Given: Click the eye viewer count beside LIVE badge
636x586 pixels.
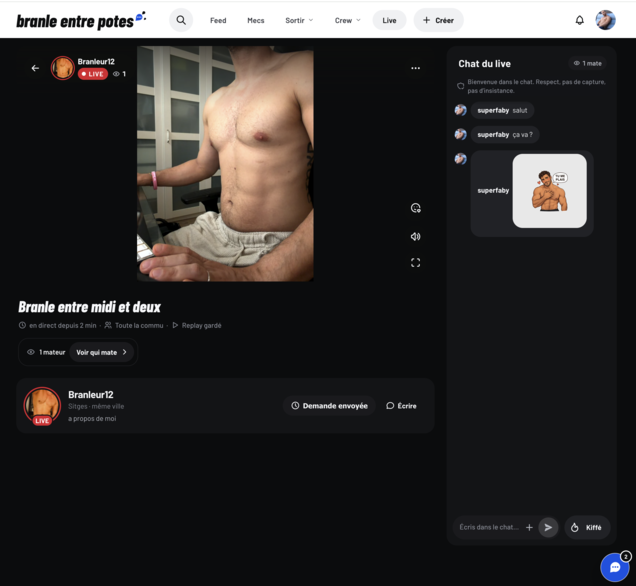Looking at the screenshot, I should click(119, 74).
